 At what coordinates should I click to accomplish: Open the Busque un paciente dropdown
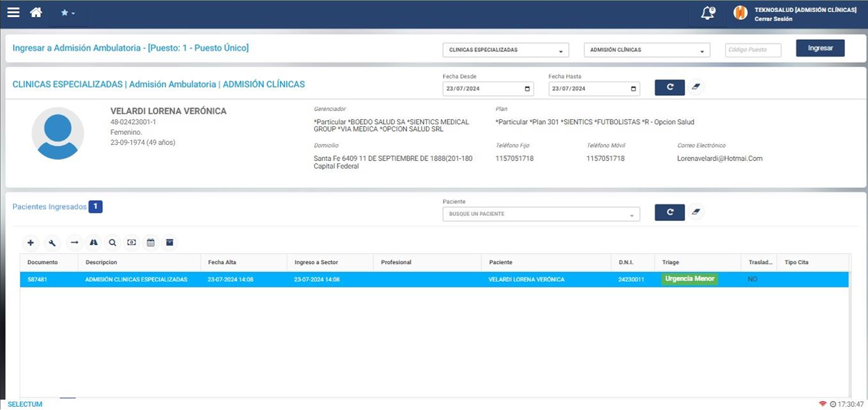541,214
